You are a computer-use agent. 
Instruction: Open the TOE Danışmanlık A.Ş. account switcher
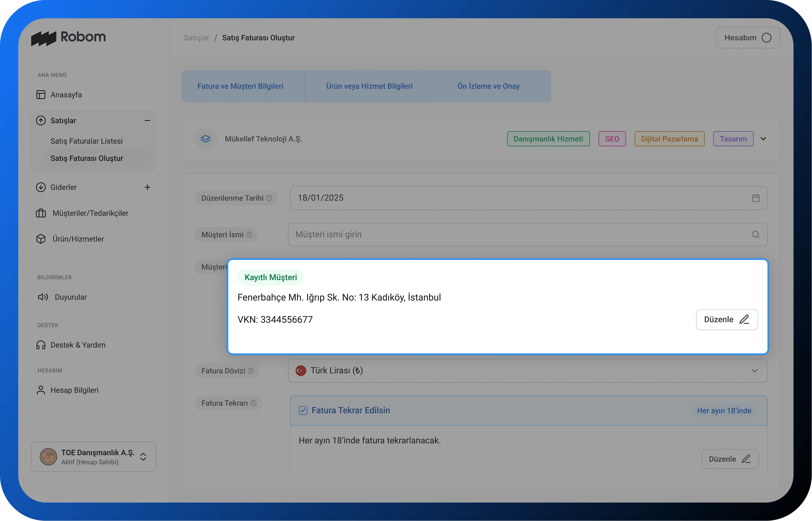click(x=143, y=457)
